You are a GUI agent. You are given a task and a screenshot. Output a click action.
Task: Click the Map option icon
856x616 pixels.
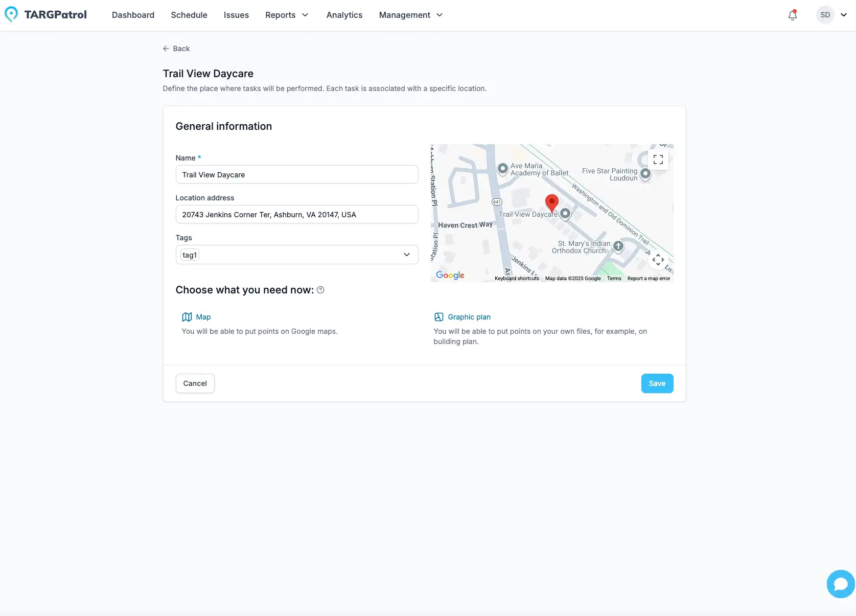(x=187, y=317)
